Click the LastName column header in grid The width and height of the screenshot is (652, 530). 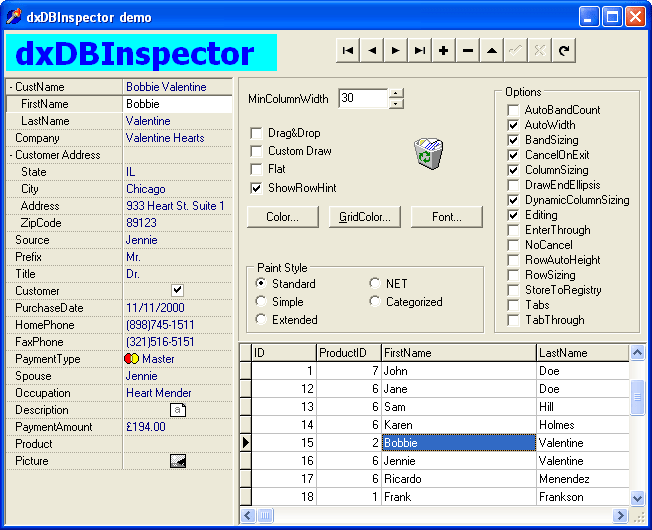(x=583, y=353)
